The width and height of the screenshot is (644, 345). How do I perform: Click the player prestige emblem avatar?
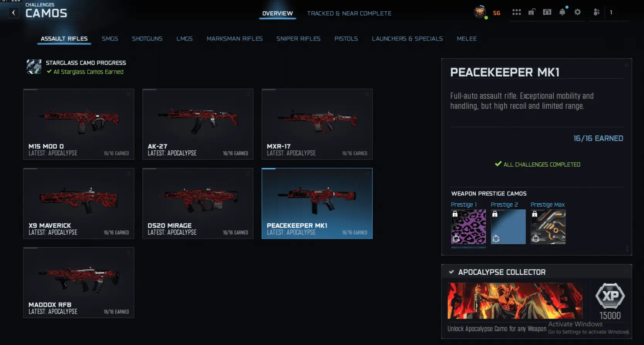coord(480,12)
